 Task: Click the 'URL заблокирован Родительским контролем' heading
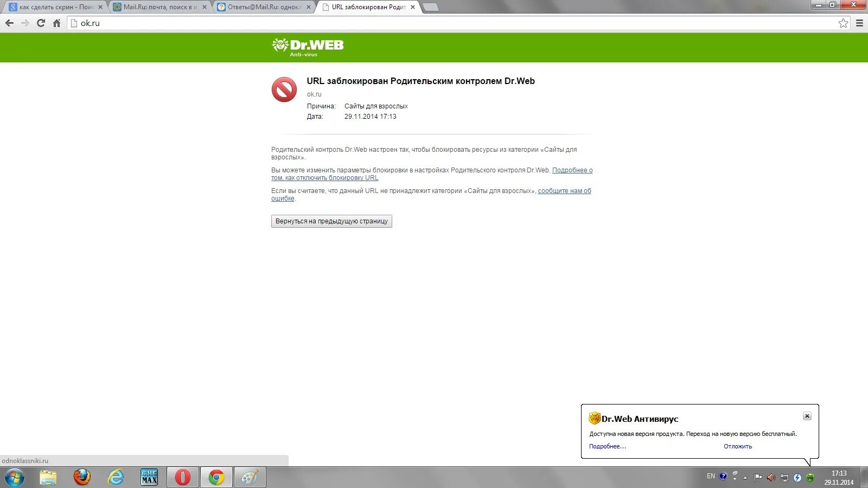(x=420, y=81)
